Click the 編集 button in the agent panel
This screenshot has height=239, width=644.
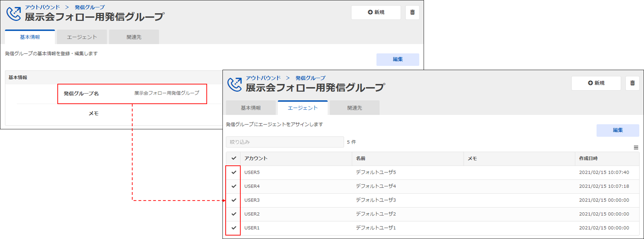point(617,130)
